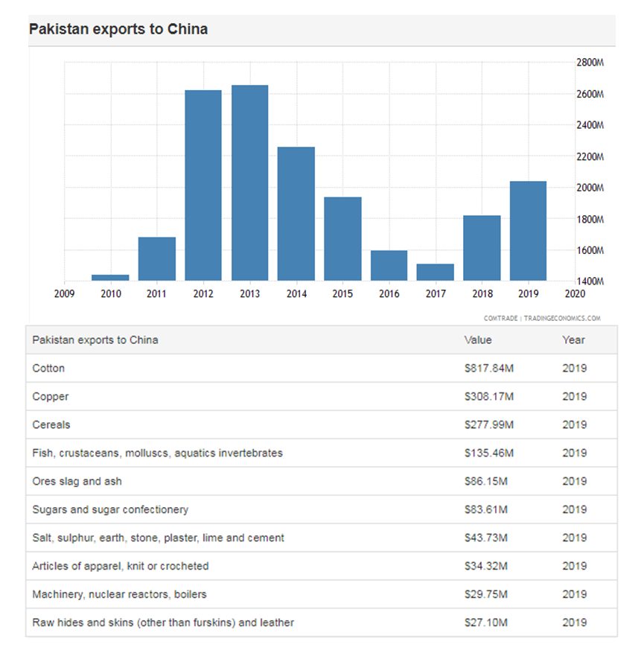This screenshot has height=659, width=644.
Task: Click the 2019 bar in the chart
Action: (528, 231)
